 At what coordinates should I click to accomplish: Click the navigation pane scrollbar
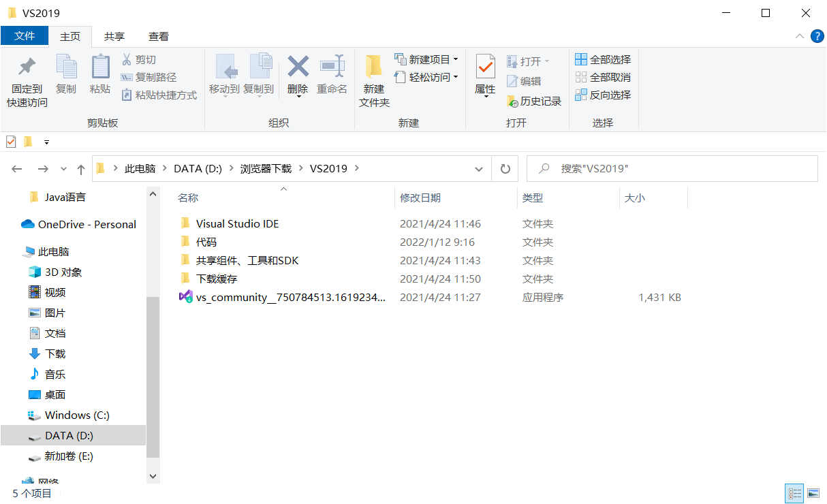click(x=153, y=377)
